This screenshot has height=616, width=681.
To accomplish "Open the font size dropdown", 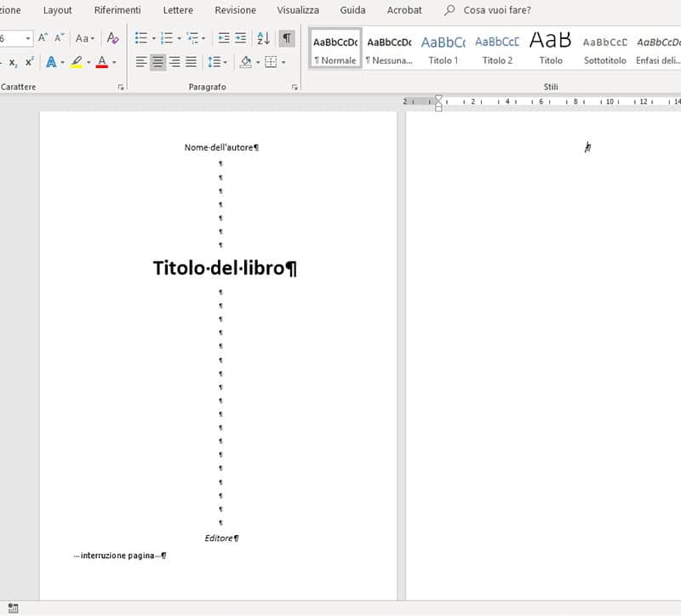I will pyautogui.click(x=28, y=38).
